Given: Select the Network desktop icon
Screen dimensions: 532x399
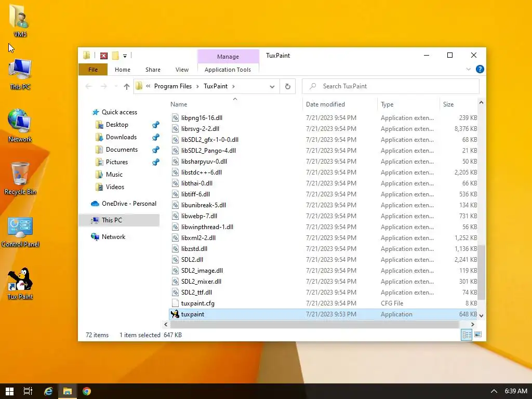Looking at the screenshot, I should pos(20,126).
